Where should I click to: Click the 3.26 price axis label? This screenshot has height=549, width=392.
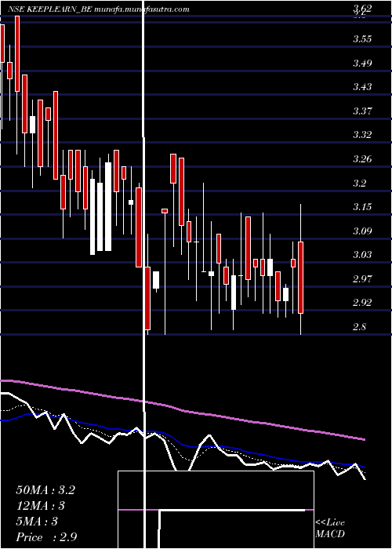click(x=362, y=159)
